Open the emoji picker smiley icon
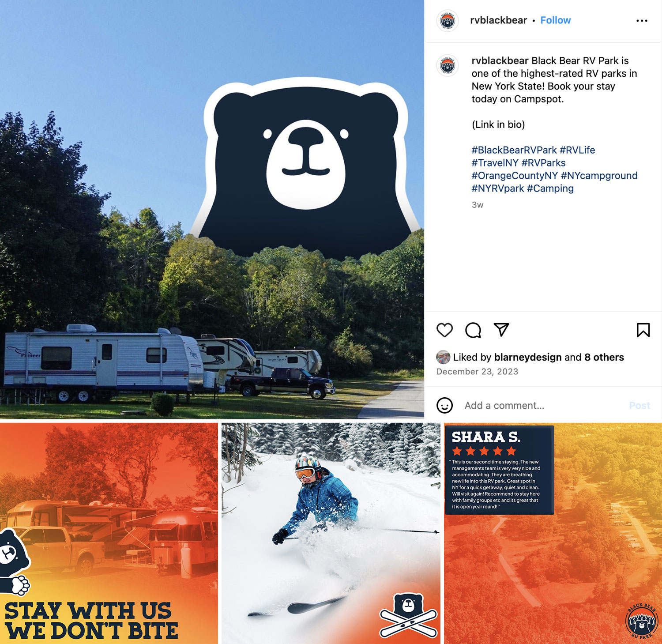The width and height of the screenshot is (662, 644). tap(444, 405)
